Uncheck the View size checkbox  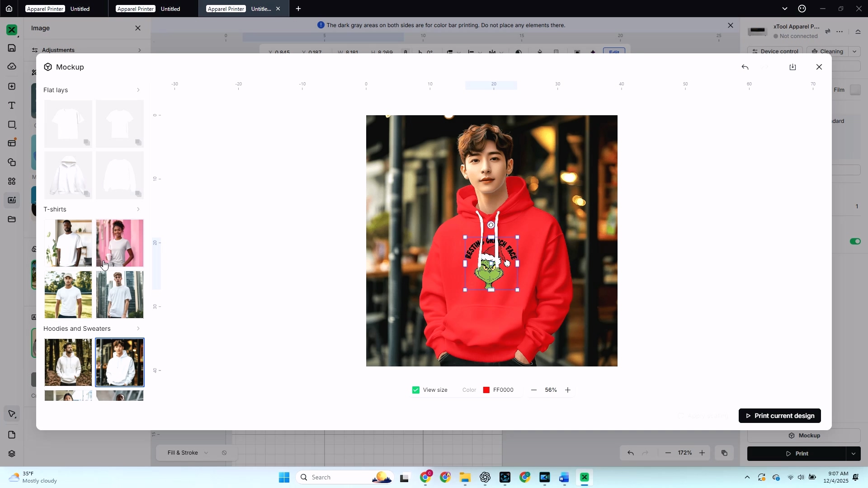(415, 390)
